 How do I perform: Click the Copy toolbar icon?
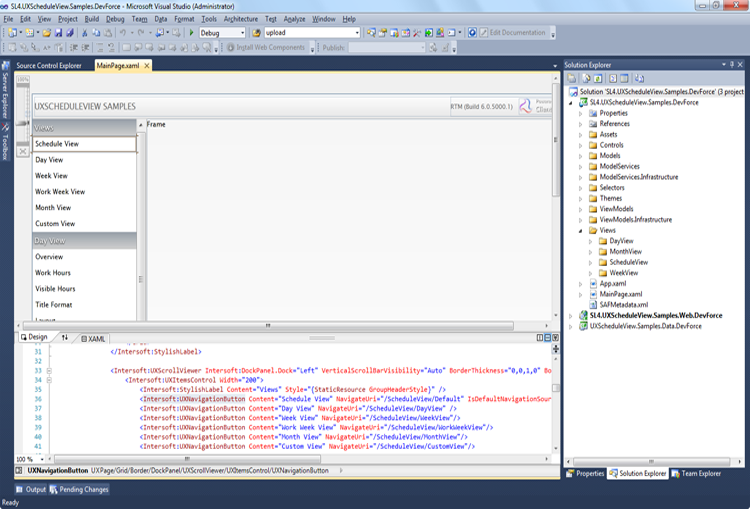pyautogui.click(x=96, y=33)
